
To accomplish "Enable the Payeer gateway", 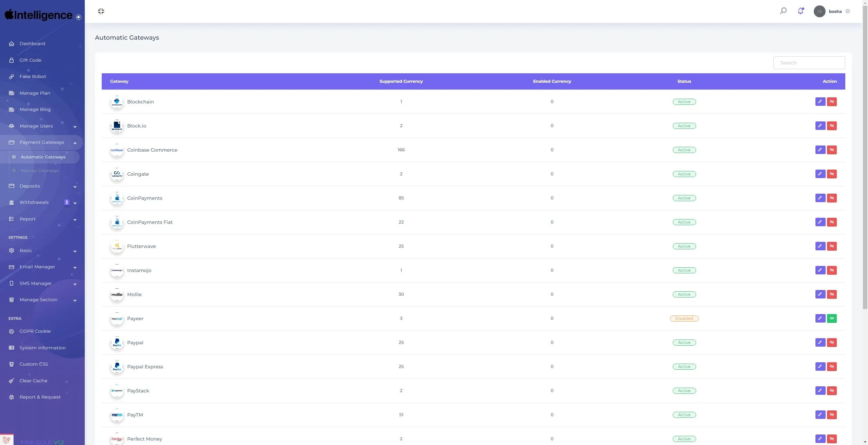I will click(832, 318).
